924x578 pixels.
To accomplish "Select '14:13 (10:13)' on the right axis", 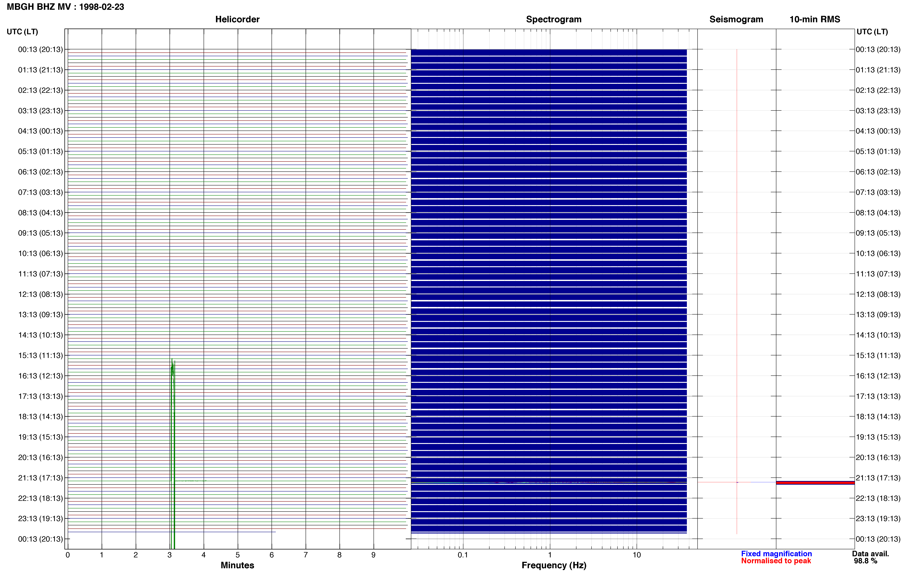I will coord(878,335).
